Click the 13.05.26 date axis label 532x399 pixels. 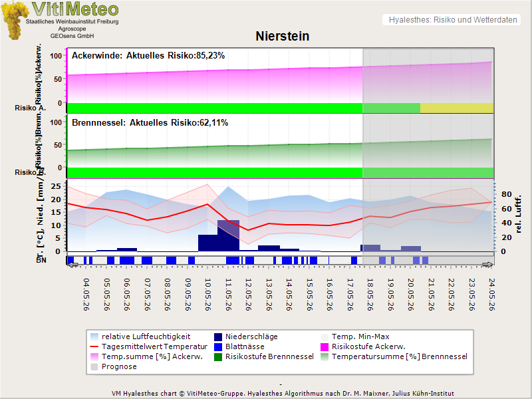point(269,295)
